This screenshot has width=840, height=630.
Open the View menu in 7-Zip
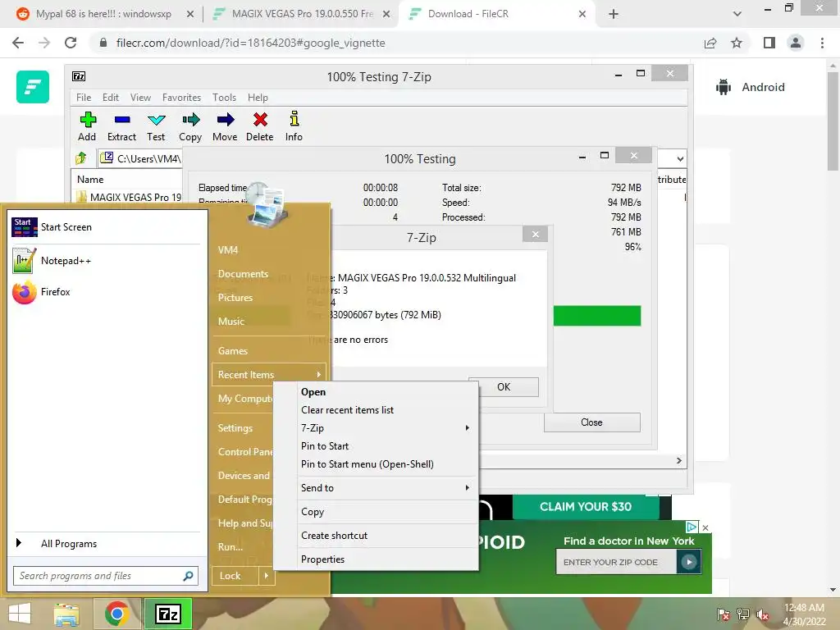pyautogui.click(x=140, y=98)
